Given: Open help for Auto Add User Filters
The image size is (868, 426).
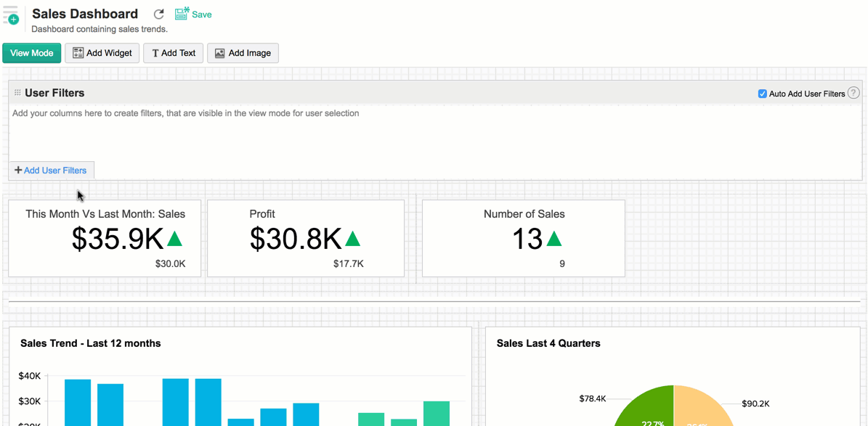Looking at the screenshot, I should click(x=853, y=93).
